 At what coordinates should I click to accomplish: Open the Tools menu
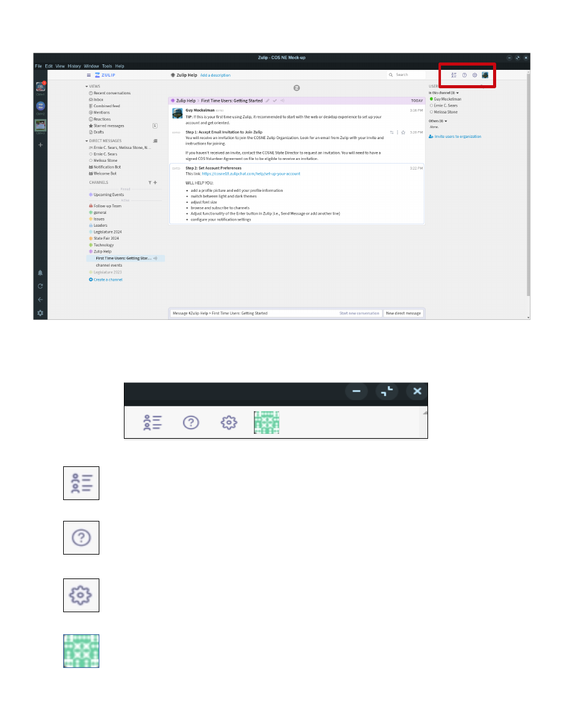(107, 66)
